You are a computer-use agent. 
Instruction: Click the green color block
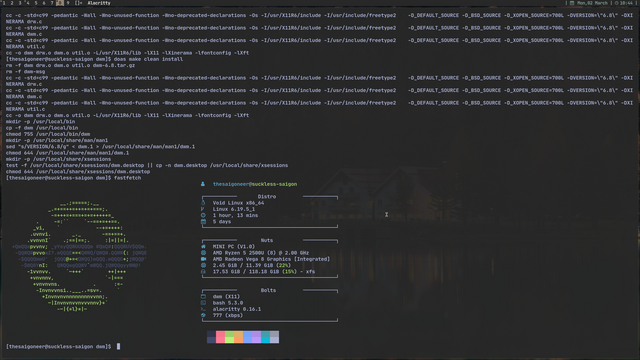point(229,337)
